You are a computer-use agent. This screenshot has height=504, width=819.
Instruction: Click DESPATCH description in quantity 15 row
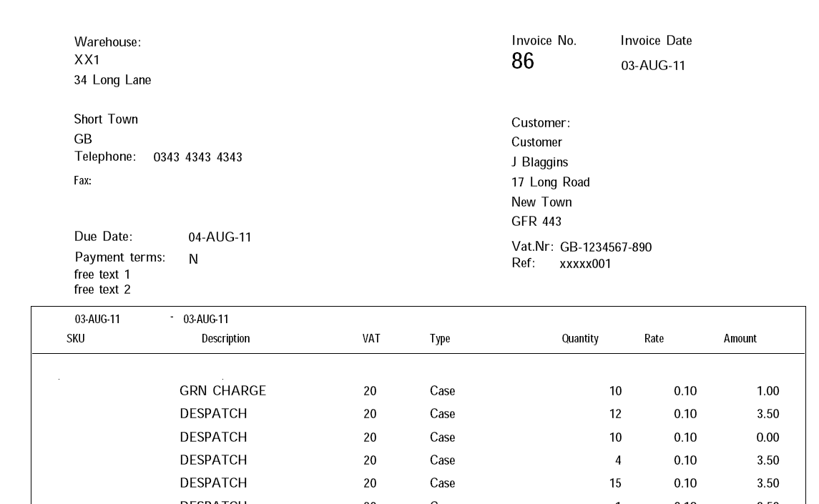coord(214,484)
